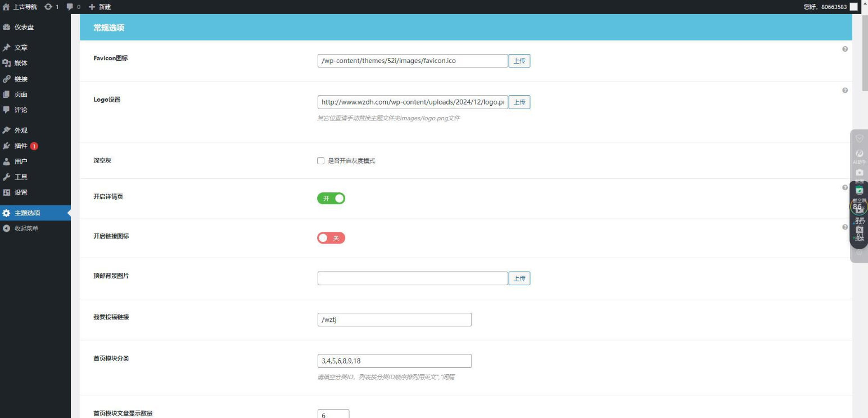Viewport: 868px width, 418px height.
Task: Open comments bubble icon in admin bar
Action: [70, 7]
